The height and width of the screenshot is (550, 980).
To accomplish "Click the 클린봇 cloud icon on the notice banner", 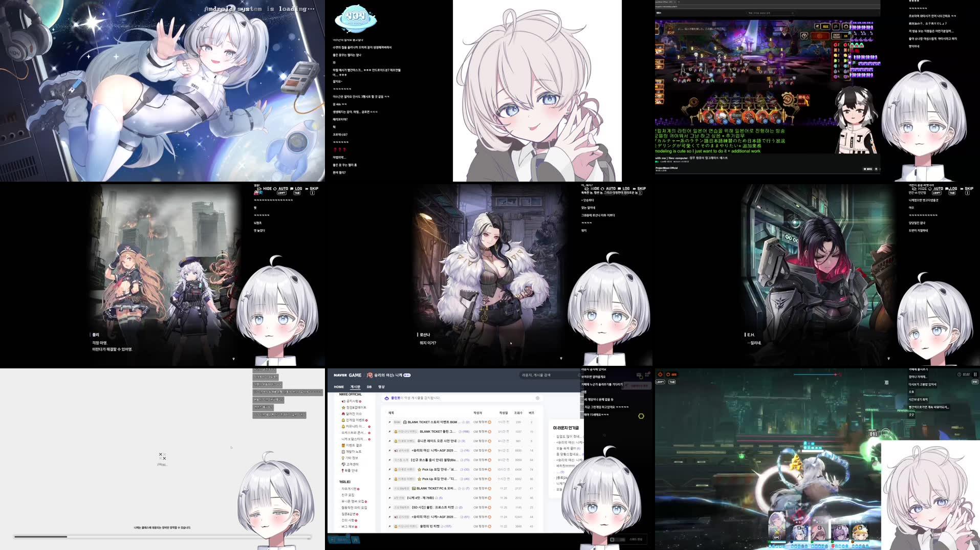I will [387, 398].
